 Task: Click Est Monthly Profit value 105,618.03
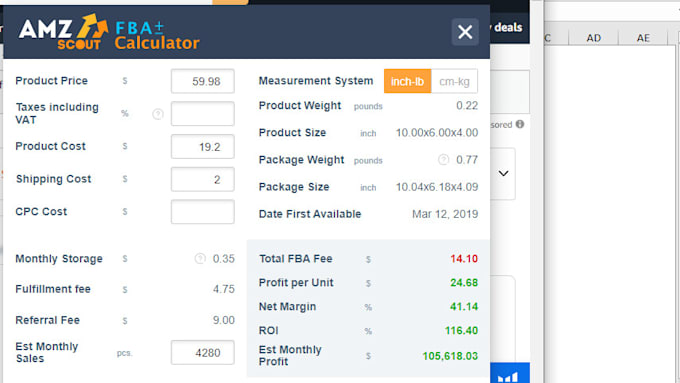450,356
